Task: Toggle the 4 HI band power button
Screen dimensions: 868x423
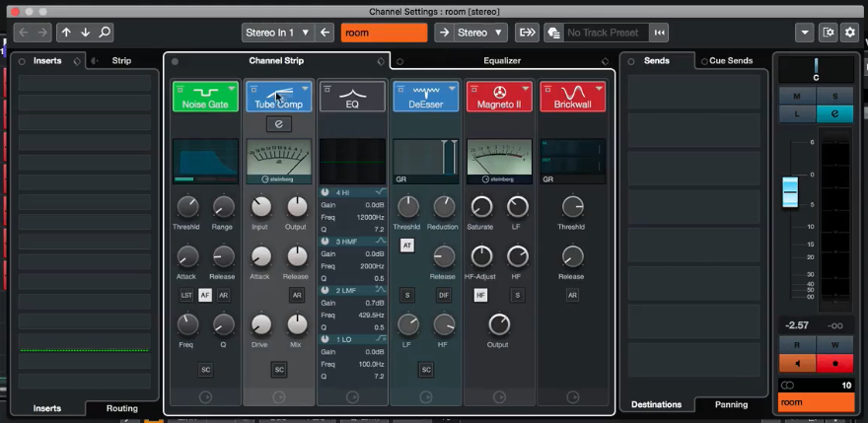Action: [325, 192]
